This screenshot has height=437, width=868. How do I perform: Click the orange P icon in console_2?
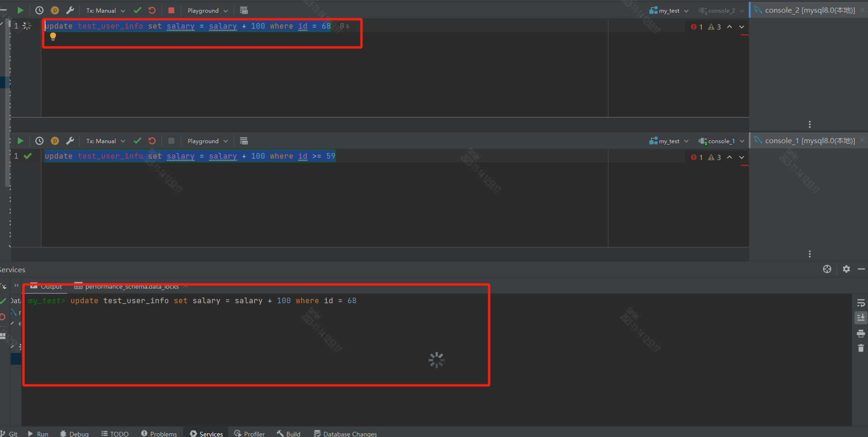pos(55,10)
